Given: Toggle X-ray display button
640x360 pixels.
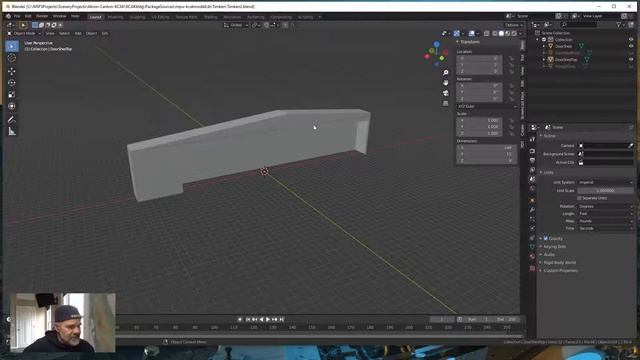Looking at the screenshot, I should coord(487,33).
